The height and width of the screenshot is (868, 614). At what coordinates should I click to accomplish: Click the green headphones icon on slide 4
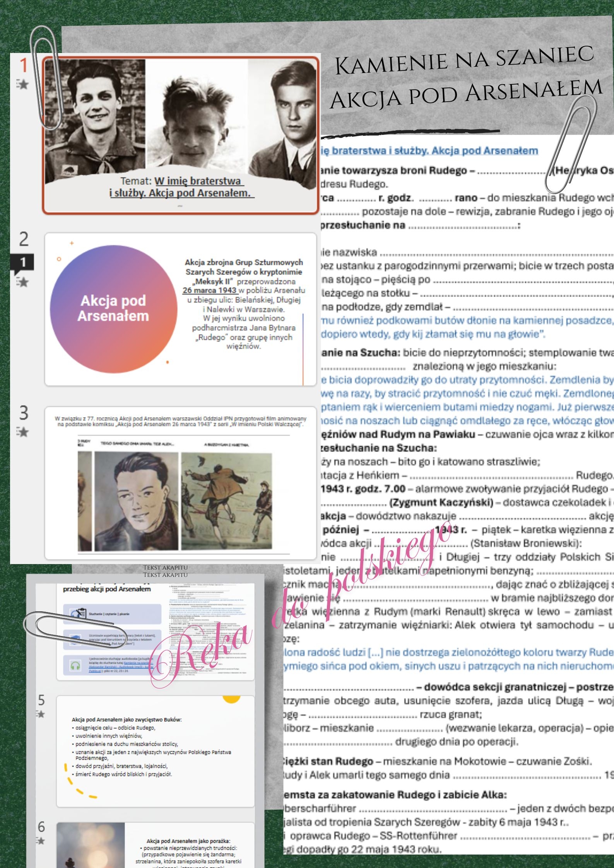(75, 665)
